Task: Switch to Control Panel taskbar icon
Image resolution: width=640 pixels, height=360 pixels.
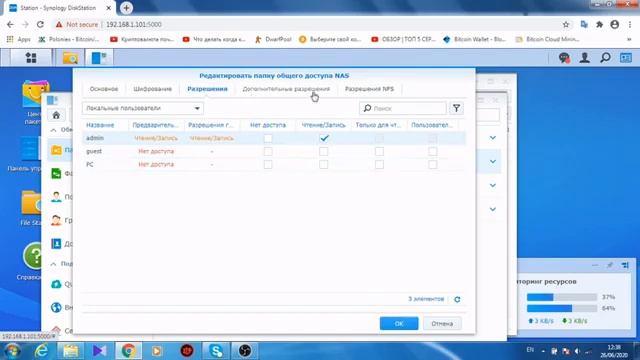Action: tap(99, 58)
